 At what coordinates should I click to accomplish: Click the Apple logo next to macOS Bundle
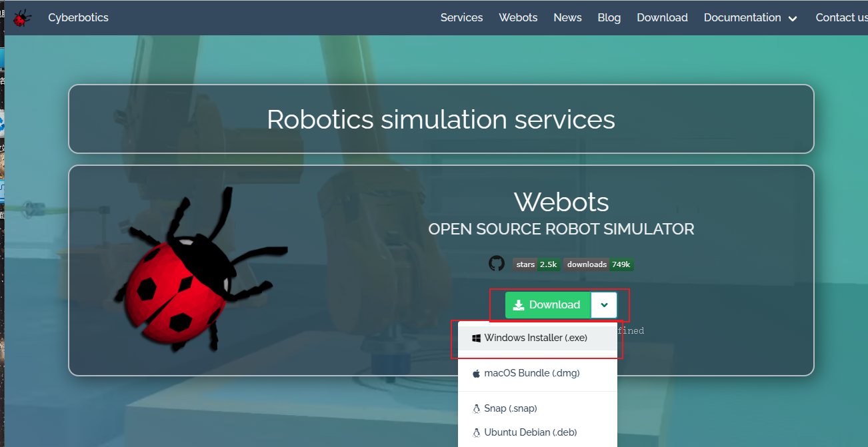[476, 373]
